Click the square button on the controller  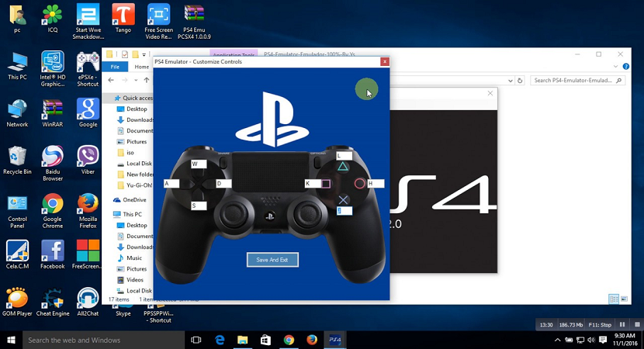(x=326, y=184)
